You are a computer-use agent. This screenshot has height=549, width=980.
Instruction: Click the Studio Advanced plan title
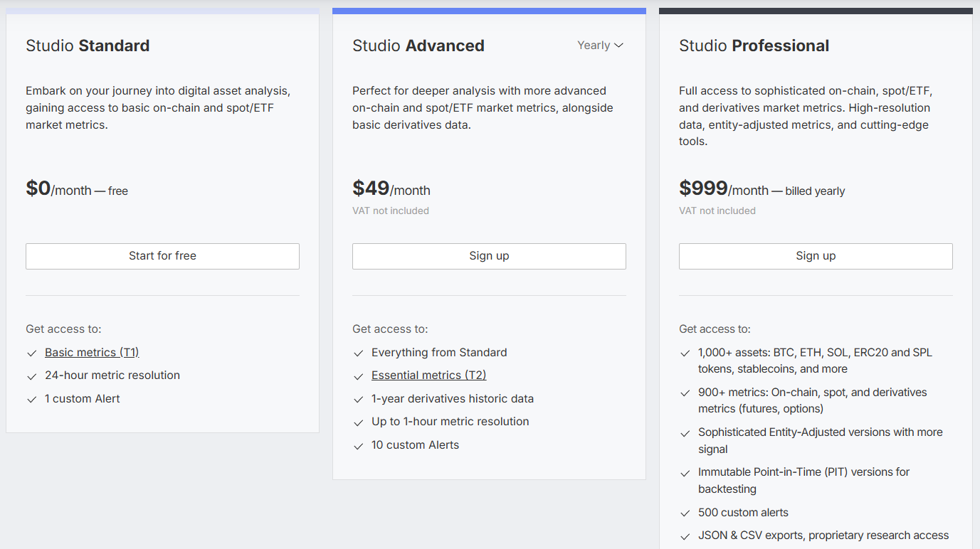pyautogui.click(x=418, y=46)
